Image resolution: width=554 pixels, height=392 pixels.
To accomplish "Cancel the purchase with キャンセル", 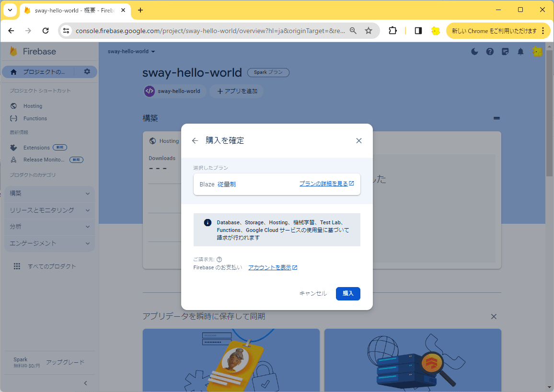I will coord(313,293).
